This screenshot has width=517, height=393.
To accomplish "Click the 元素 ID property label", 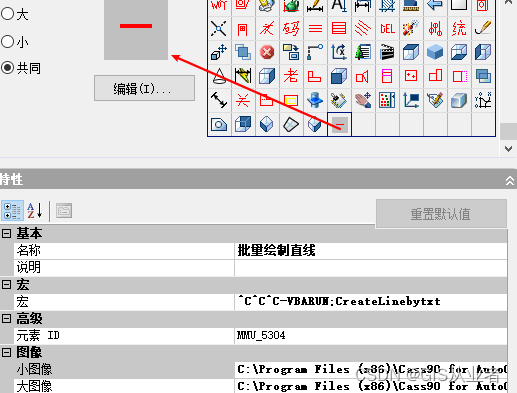I will tap(38, 335).
